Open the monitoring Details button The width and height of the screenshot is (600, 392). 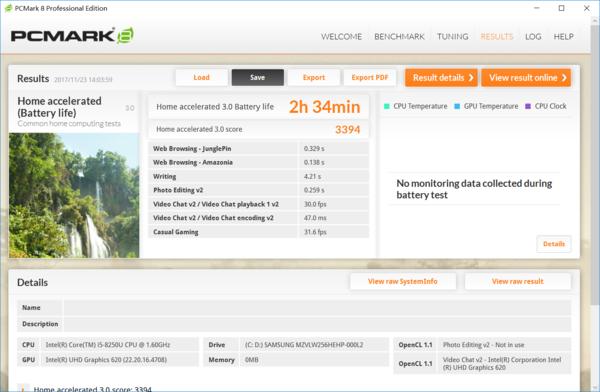pos(554,244)
